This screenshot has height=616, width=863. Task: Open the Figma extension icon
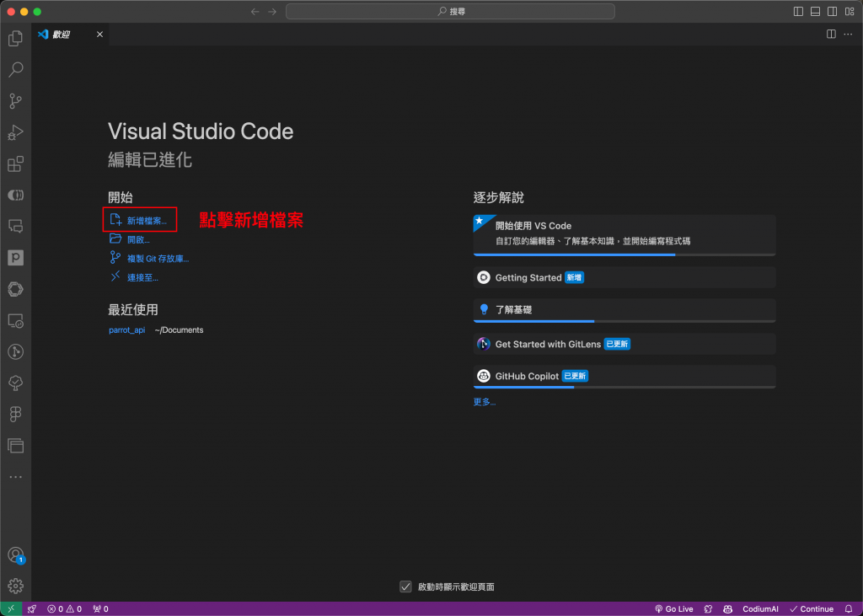[x=15, y=414]
